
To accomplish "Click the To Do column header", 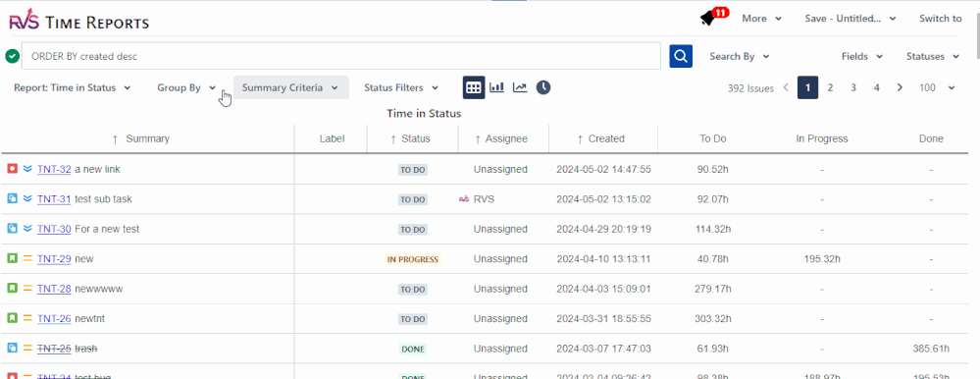I will click(712, 138).
